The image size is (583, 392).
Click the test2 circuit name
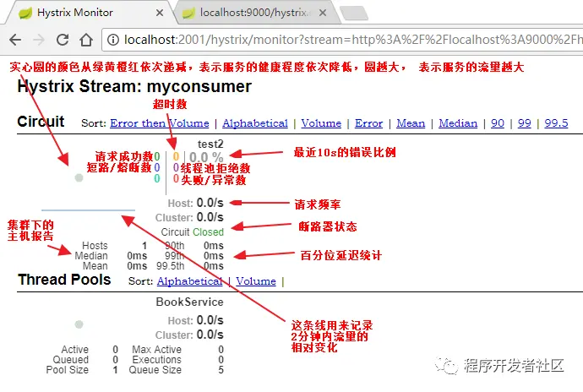(x=210, y=144)
